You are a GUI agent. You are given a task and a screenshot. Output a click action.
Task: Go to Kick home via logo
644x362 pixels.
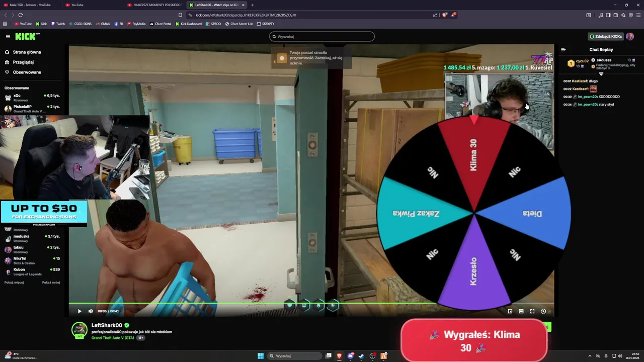27,36
